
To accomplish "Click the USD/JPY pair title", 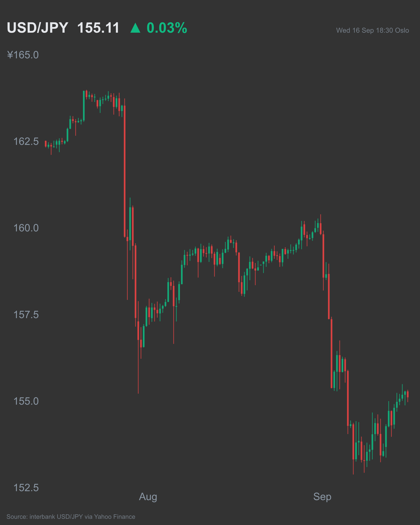I will click(x=38, y=28).
